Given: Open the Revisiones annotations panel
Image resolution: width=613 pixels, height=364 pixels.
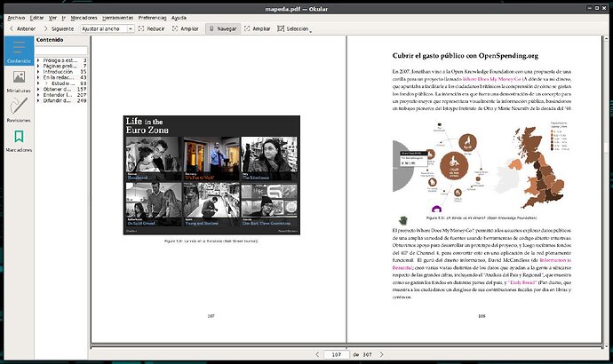Looking at the screenshot, I should [18, 111].
